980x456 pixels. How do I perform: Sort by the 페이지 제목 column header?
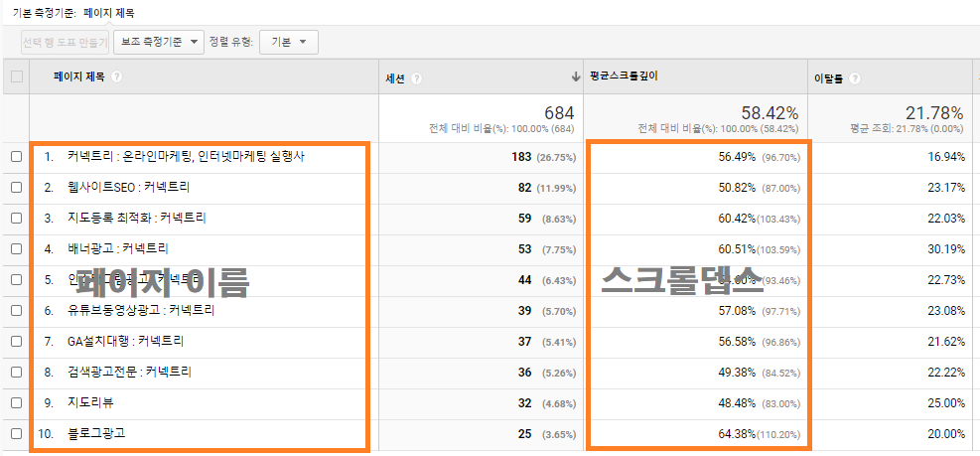pyautogui.click(x=79, y=76)
